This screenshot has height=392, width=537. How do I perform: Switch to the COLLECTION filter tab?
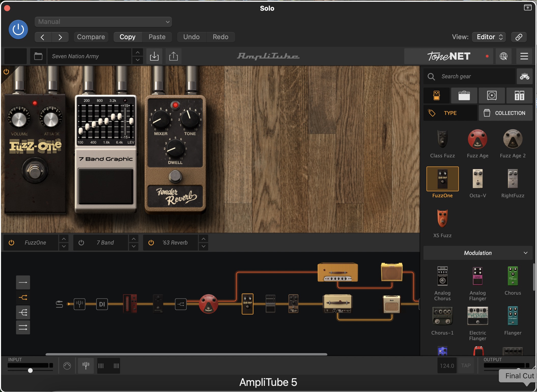(x=505, y=113)
